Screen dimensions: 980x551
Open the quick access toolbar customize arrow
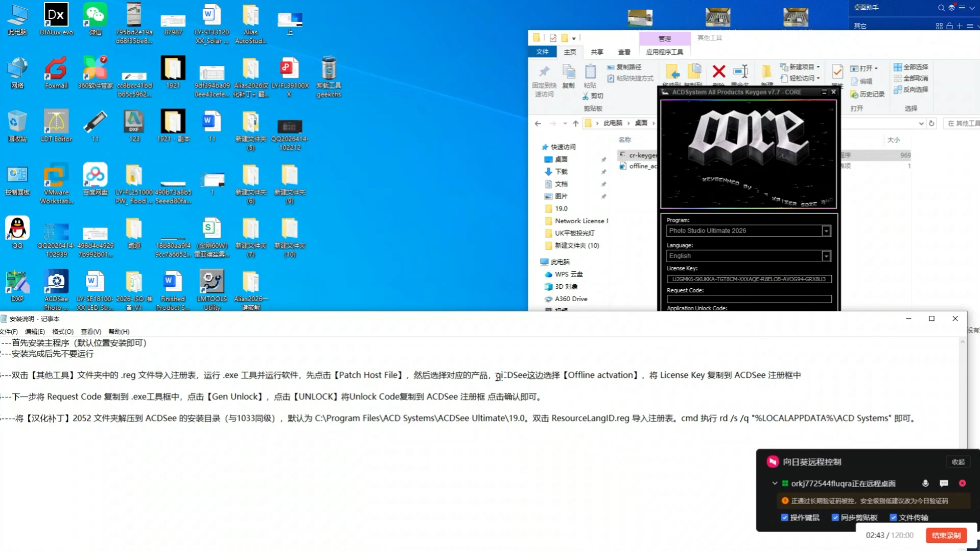[574, 38]
